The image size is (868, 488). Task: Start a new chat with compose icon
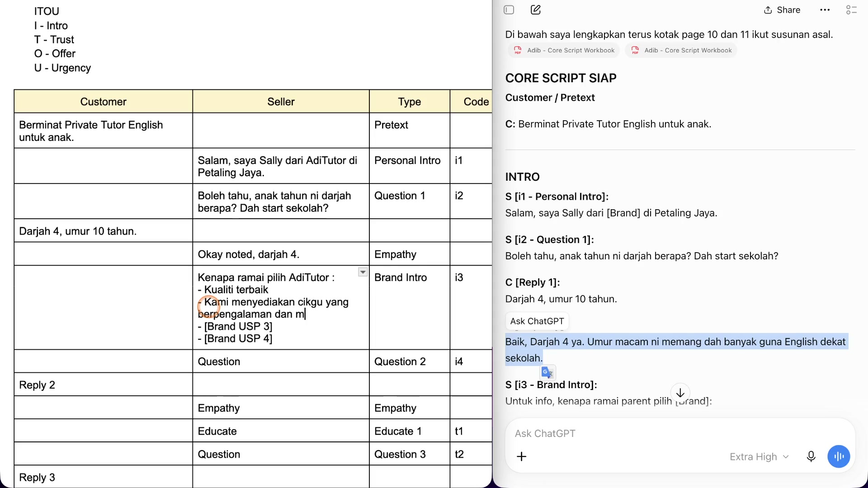[536, 10]
